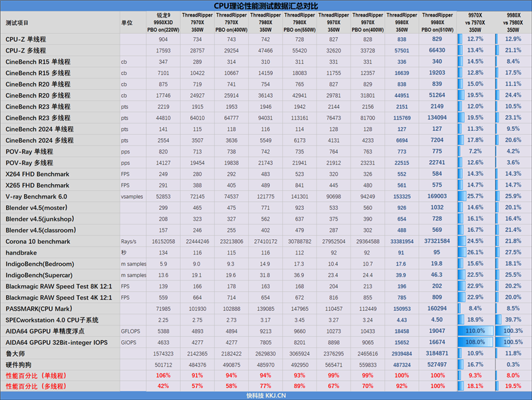The image size is (532, 400).
Task: Click PASSMARK(CPU Mark) row label
Action: point(39,309)
